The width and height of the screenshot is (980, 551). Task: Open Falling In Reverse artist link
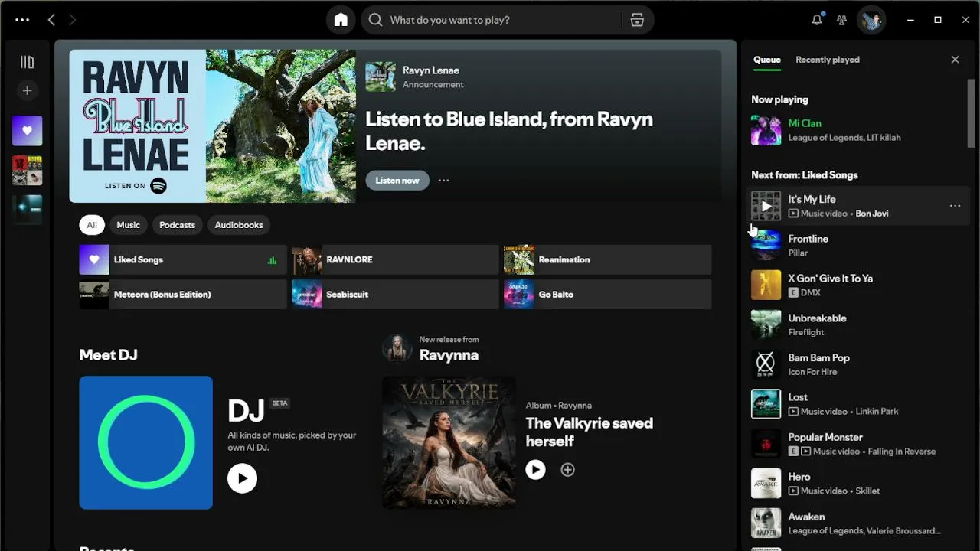pyautogui.click(x=902, y=452)
